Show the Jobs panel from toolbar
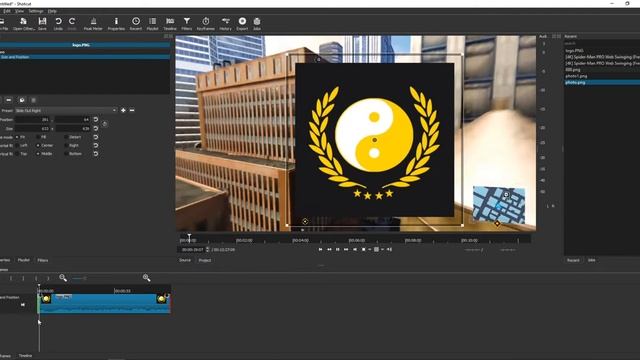Image resolution: width=640 pixels, height=360 pixels. point(257,24)
